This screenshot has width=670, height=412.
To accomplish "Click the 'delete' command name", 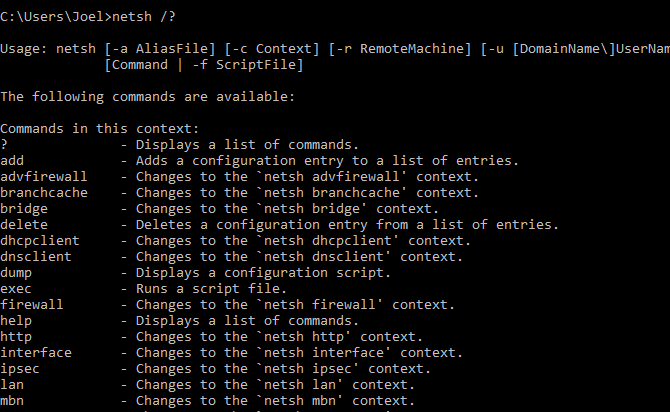I will (x=24, y=225).
